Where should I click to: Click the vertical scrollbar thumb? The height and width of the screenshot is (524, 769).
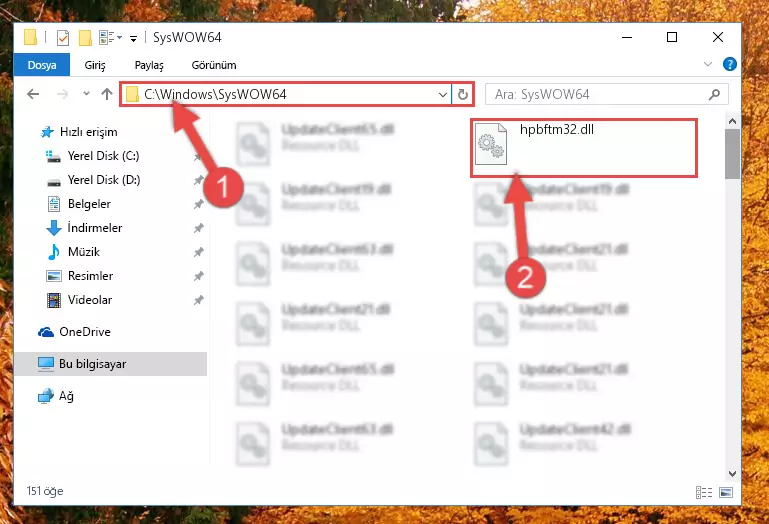coord(732,154)
